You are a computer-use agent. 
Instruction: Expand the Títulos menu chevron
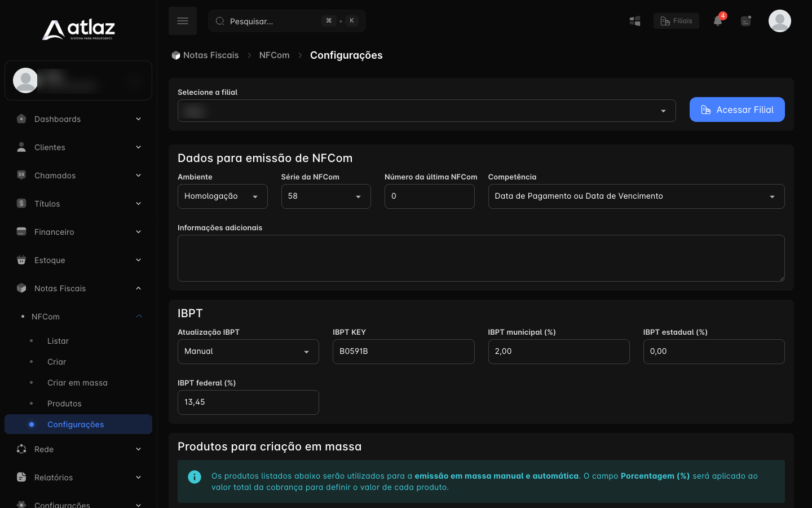[x=138, y=203]
